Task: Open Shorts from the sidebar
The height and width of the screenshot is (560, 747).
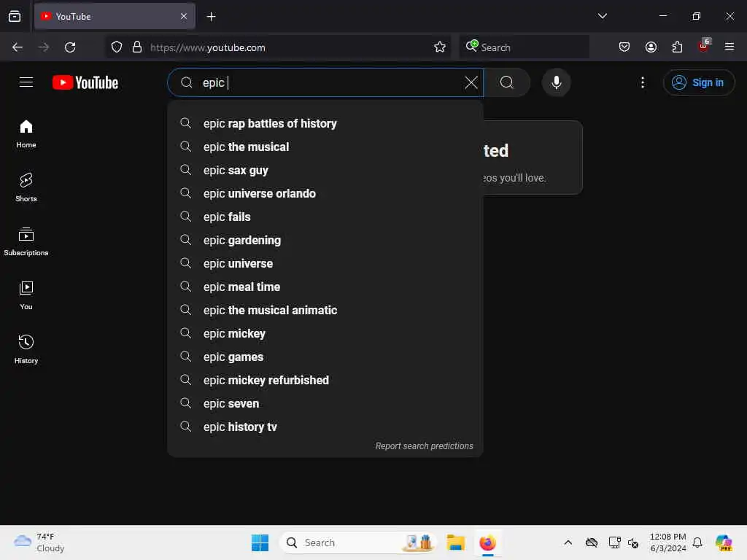Action: click(26, 187)
